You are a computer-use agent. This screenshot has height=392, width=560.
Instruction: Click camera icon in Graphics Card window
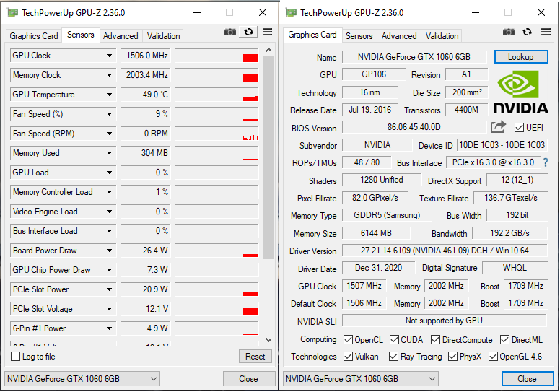[x=509, y=32]
